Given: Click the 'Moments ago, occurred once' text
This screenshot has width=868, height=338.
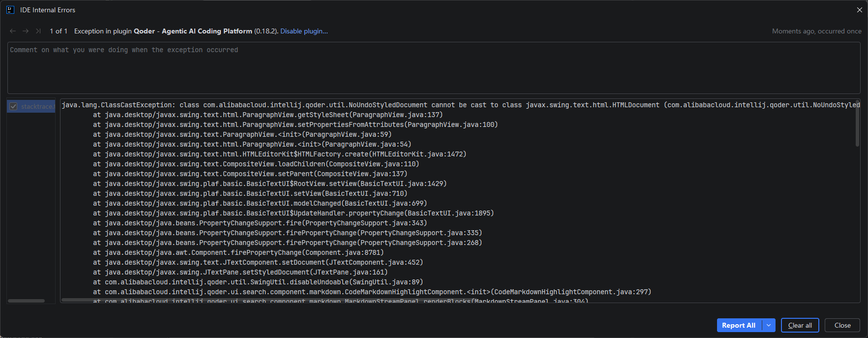Looking at the screenshot, I should (x=816, y=31).
